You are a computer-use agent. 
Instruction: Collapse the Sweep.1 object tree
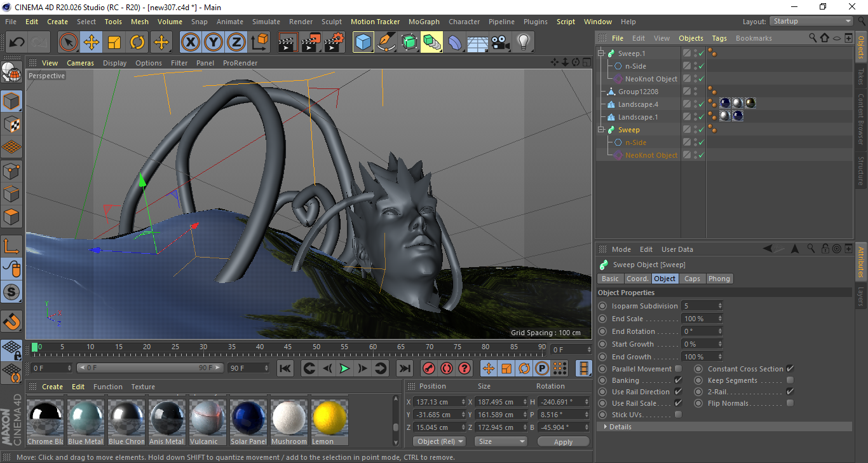[601, 53]
